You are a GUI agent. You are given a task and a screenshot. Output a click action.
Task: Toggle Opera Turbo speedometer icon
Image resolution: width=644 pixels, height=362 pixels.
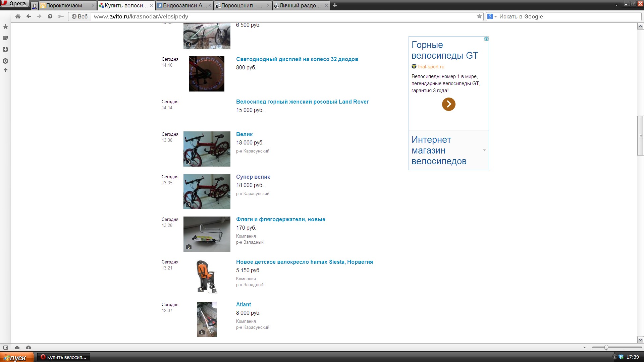click(x=29, y=348)
